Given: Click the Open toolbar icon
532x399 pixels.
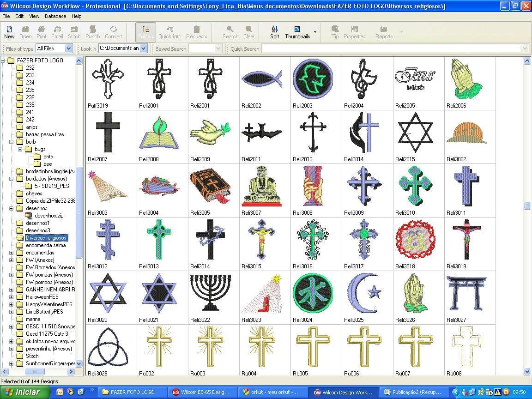Looking at the screenshot, I should point(25,32).
